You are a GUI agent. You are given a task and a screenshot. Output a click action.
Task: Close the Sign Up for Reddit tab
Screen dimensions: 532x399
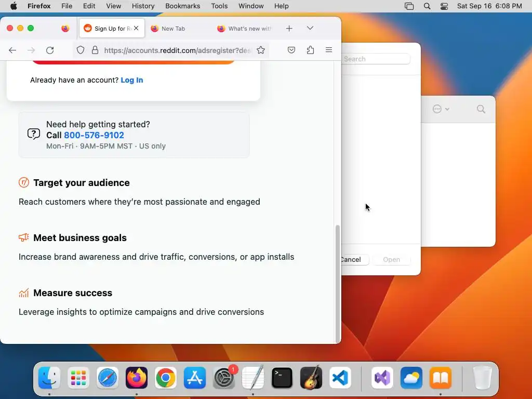(x=136, y=28)
